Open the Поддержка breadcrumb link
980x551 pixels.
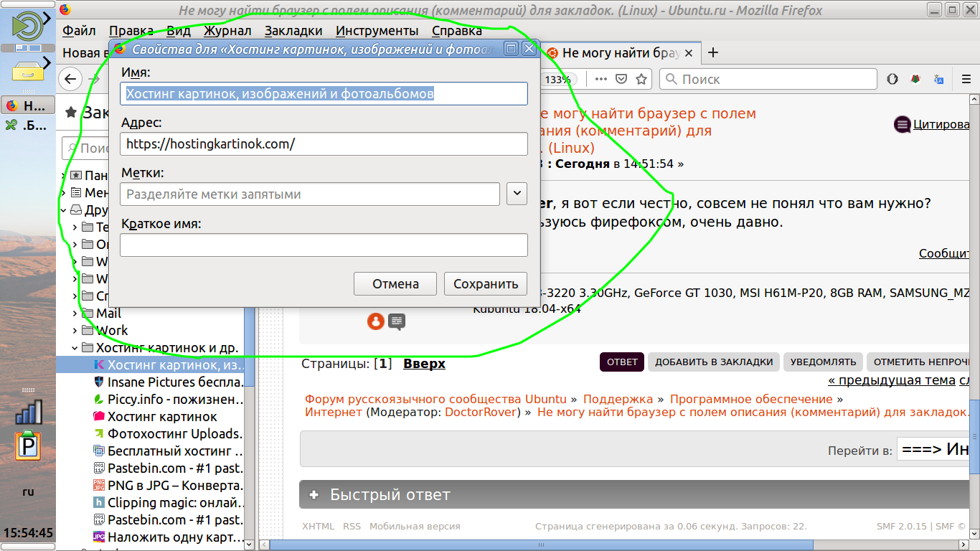pos(618,400)
